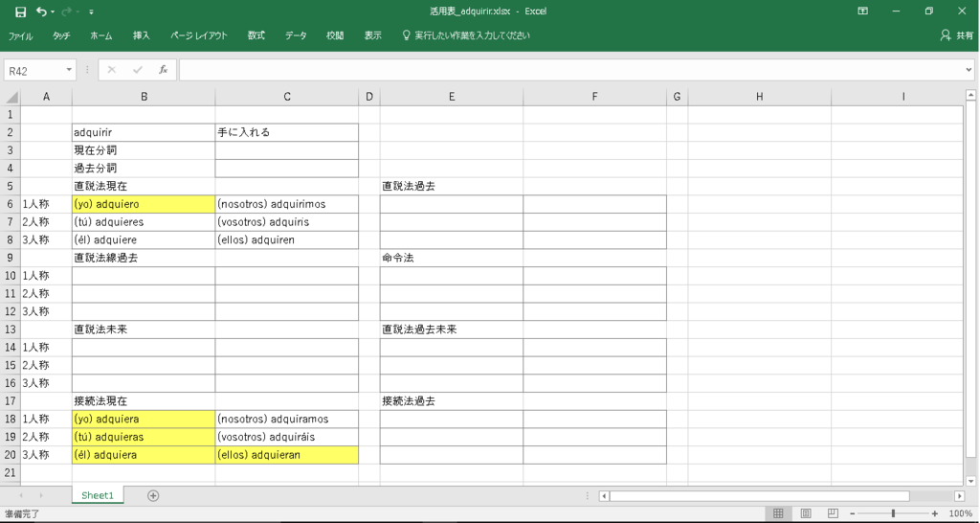This screenshot has width=980, height=523.
Task: Select the (tú) adquieres cell
Action: (144, 222)
